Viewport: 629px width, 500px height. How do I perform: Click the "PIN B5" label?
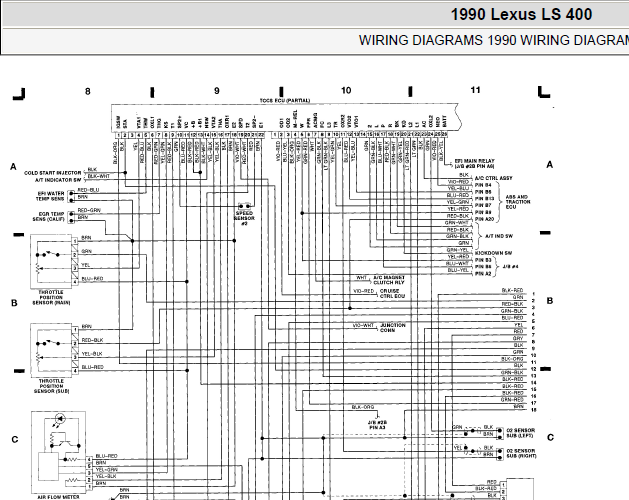483,192
